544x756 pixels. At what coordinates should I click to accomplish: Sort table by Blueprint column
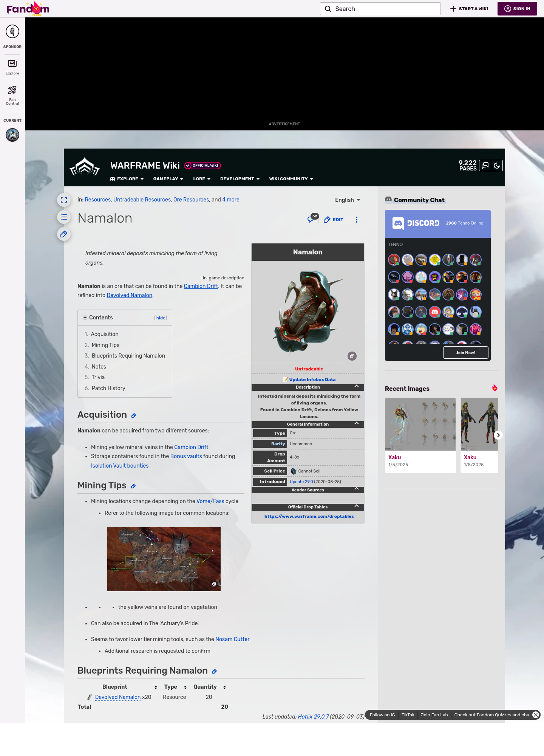pos(156,687)
